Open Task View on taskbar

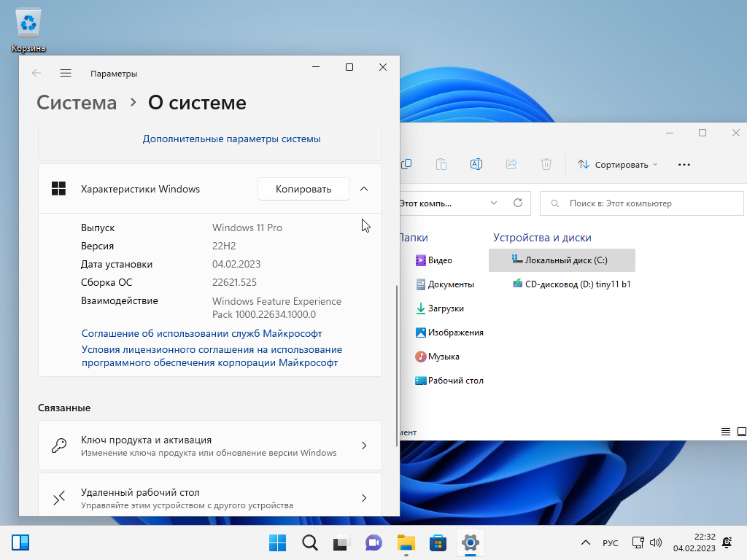pyautogui.click(x=341, y=542)
